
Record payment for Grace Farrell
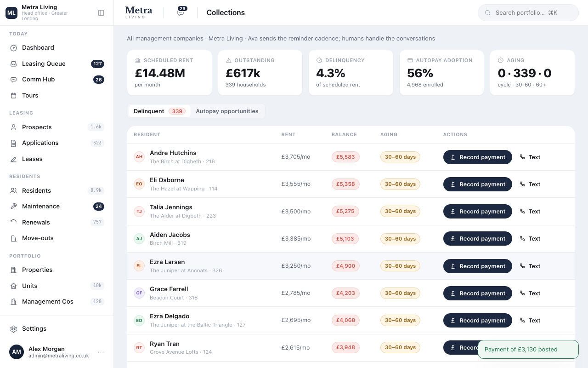coord(477,293)
